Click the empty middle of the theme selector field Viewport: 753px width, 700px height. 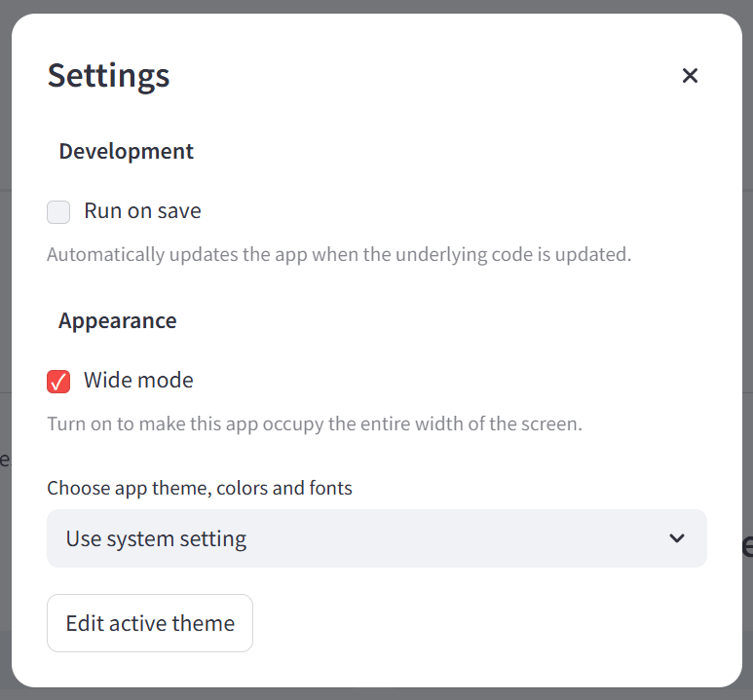pos(448,538)
